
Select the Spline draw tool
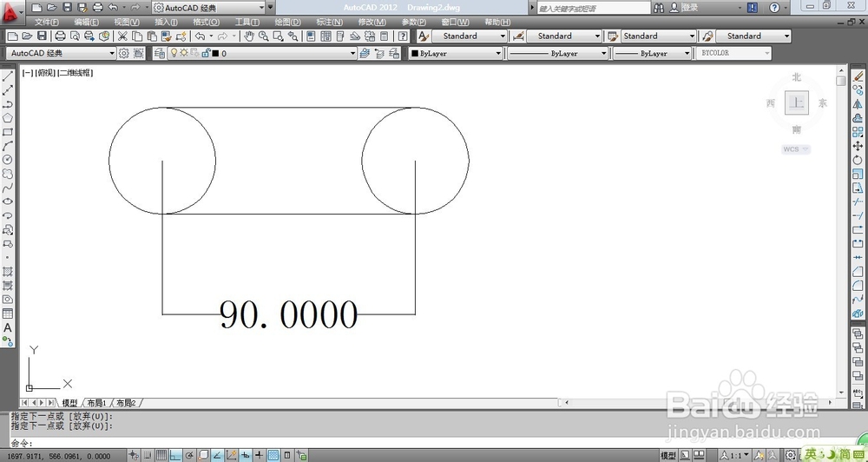8,188
